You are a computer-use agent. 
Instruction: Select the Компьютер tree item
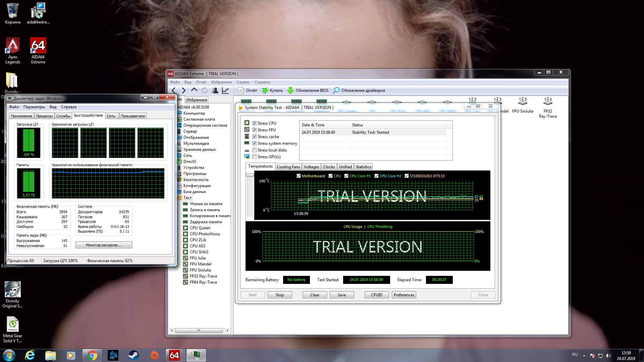tap(194, 113)
